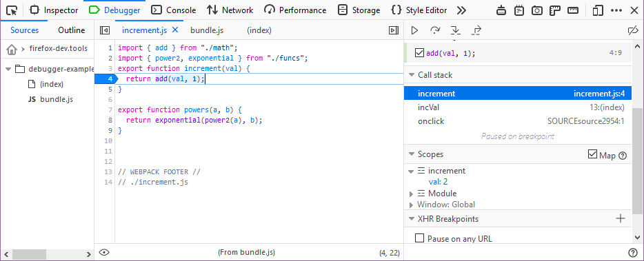The height and width of the screenshot is (261, 644).
Task: Open the Performance panel
Action: (x=295, y=10)
